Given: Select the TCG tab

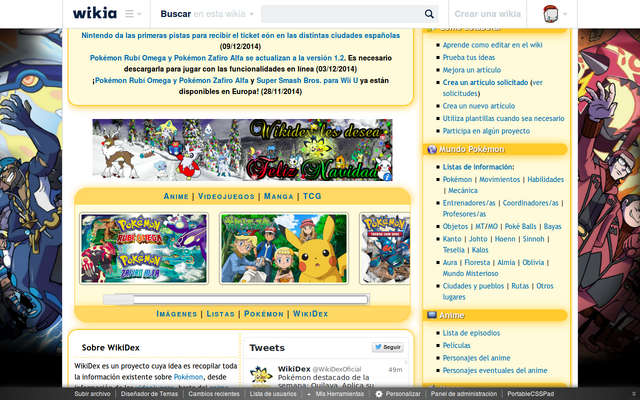Looking at the screenshot, I should [x=312, y=196].
